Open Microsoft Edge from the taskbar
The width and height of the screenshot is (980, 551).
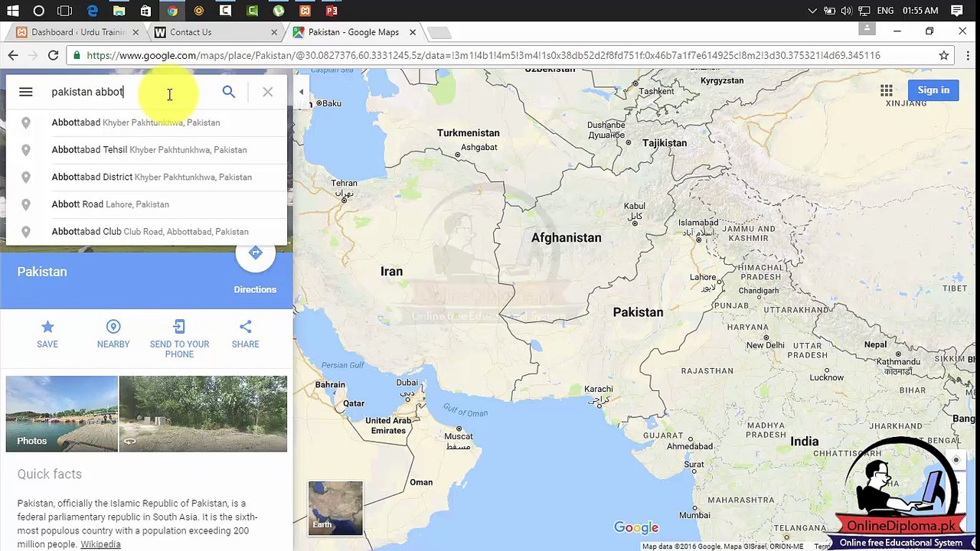[x=92, y=11]
